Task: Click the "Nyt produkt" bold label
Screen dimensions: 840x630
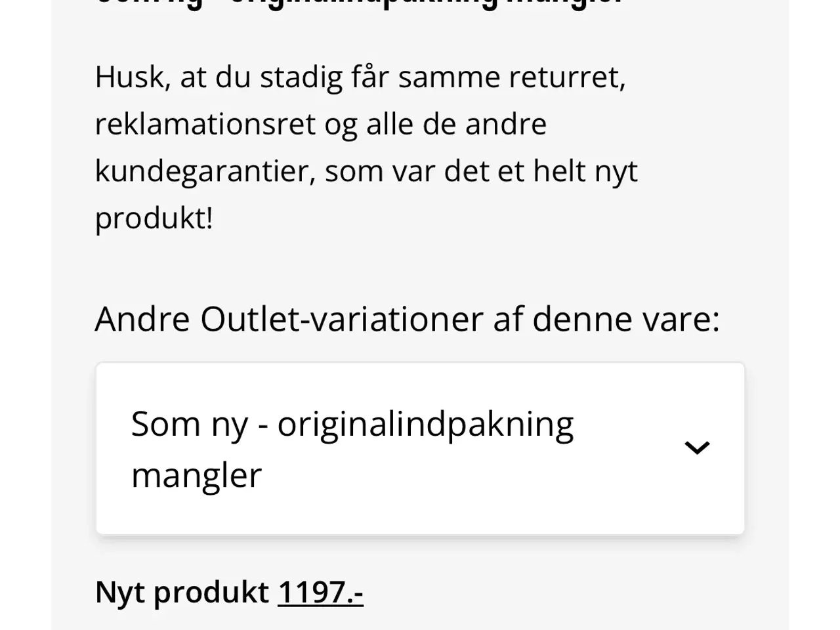Action: coord(182,593)
